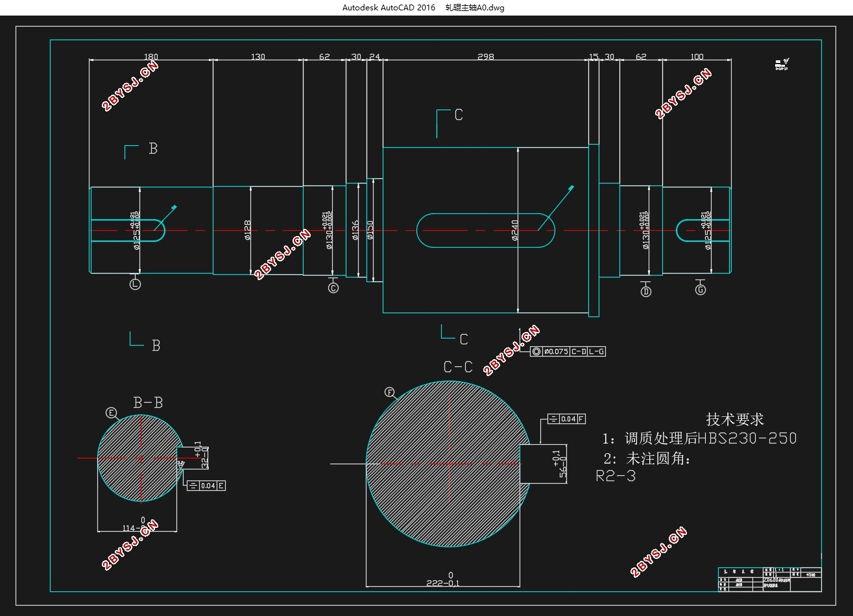
Task: Select the 24 length dimension text
Action: (x=374, y=57)
